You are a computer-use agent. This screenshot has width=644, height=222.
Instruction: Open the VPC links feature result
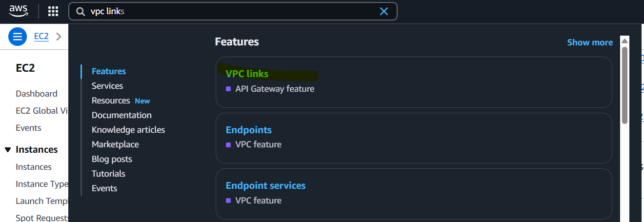[x=414, y=82]
